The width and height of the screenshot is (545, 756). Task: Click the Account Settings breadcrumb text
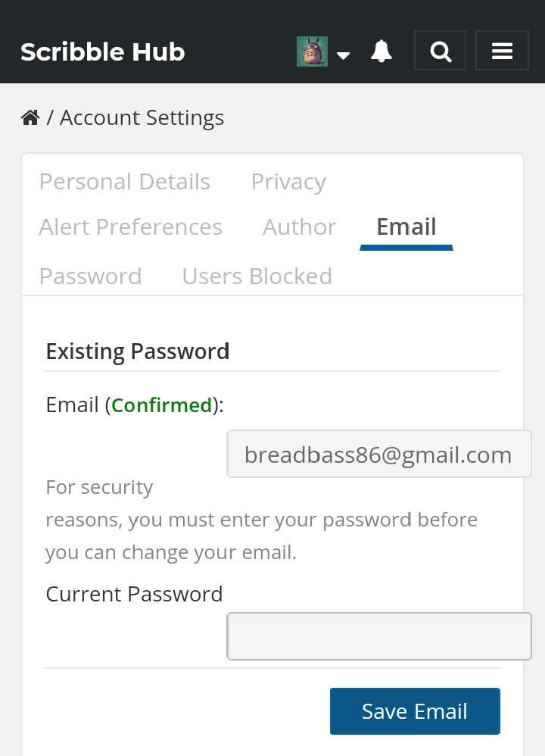click(142, 118)
